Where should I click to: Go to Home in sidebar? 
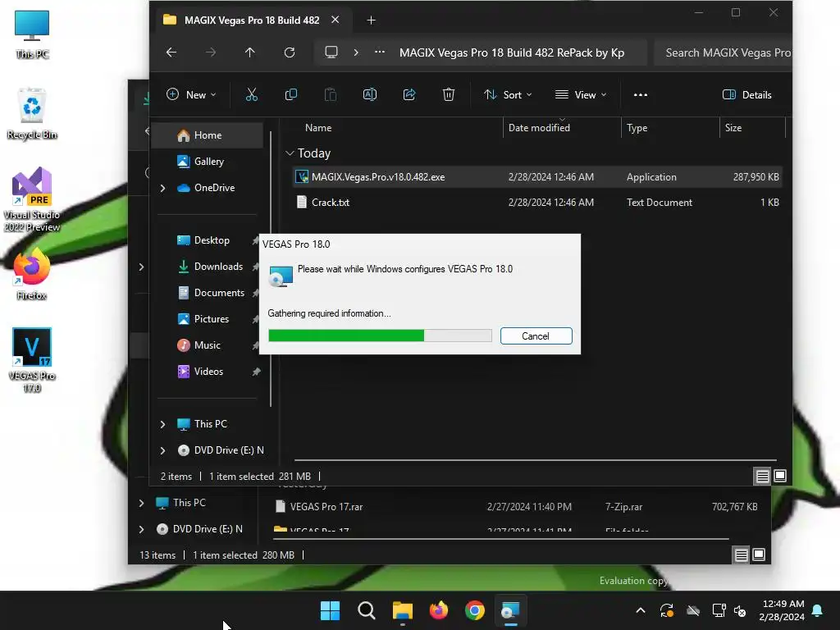pos(208,135)
